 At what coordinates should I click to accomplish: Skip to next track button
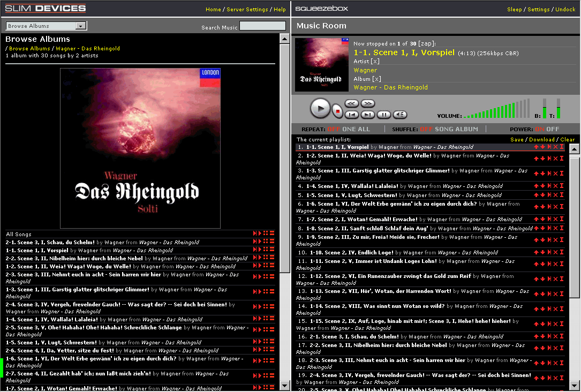point(367,115)
